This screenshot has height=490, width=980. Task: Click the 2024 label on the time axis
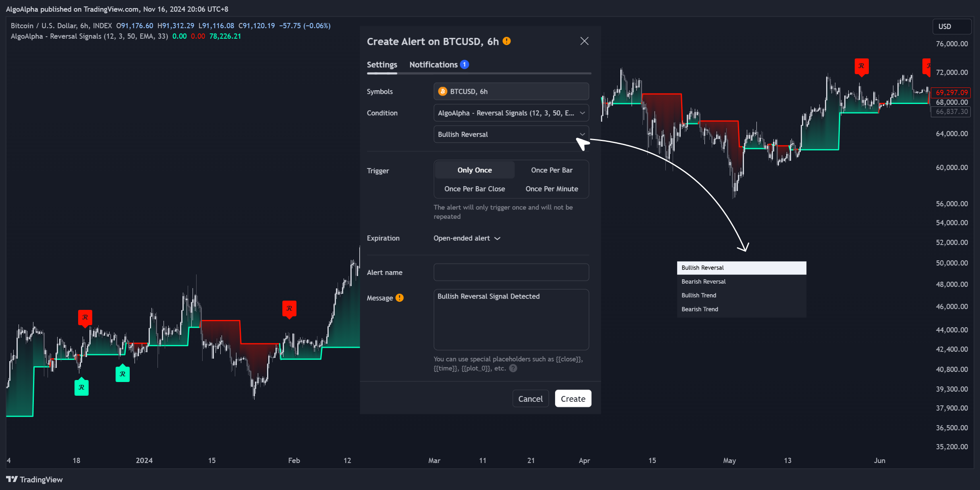(144, 461)
